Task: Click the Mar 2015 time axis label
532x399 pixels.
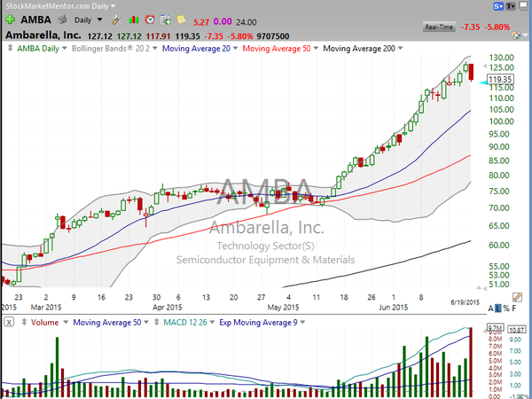Action: tap(46, 308)
